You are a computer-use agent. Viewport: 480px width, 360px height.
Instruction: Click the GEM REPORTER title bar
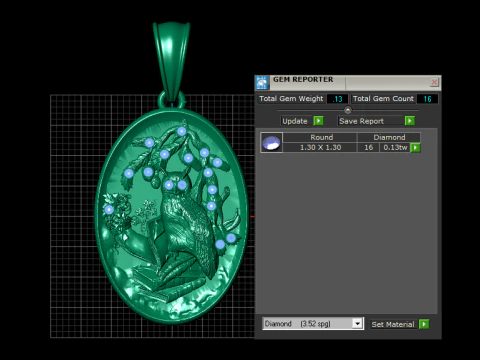pyautogui.click(x=348, y=83)
